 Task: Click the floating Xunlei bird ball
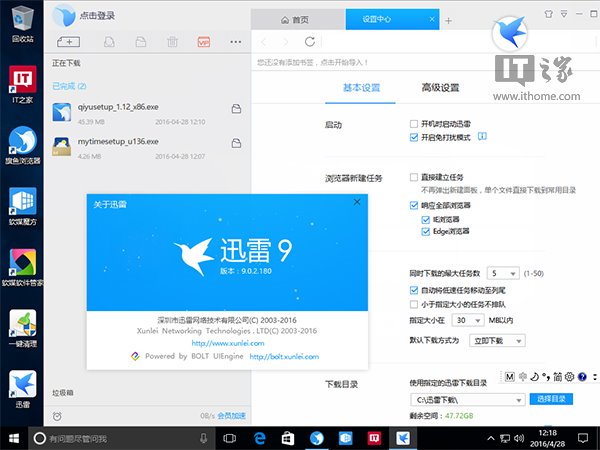click(x=510, y=34)
